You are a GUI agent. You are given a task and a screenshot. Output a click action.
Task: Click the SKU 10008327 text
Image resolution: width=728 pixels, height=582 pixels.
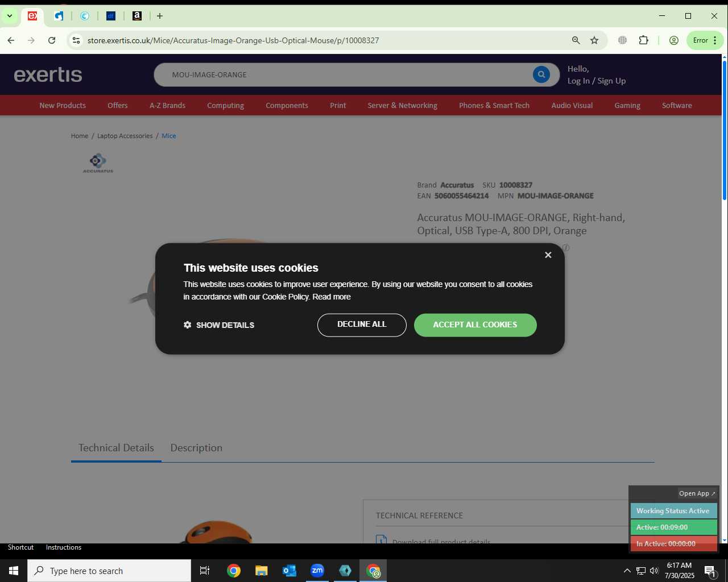pyautogui.click(x=507, y=185)
